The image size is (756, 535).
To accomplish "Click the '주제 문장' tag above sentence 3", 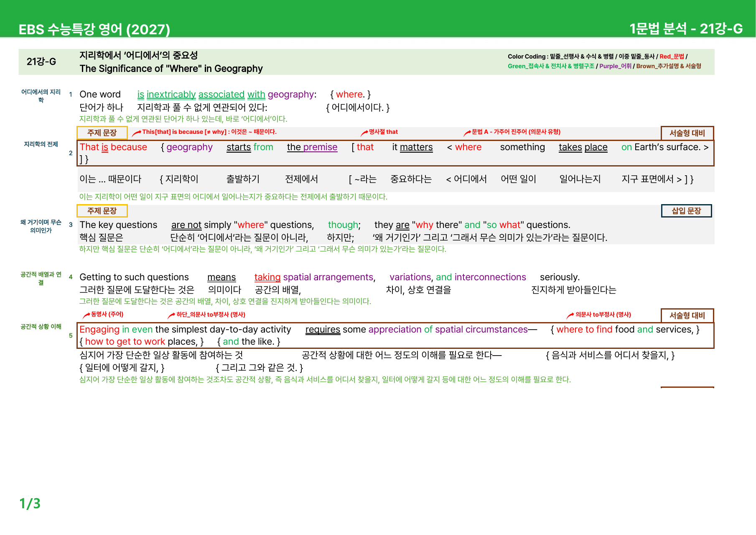I will click(102, 211).
